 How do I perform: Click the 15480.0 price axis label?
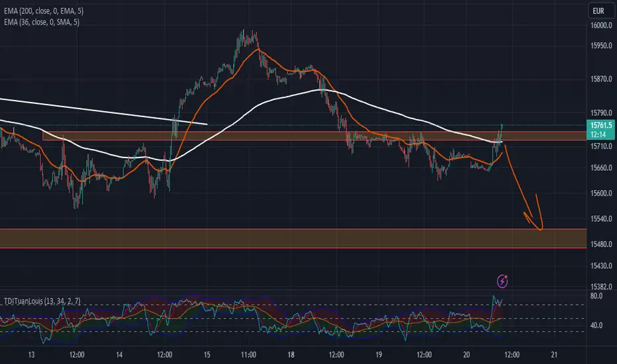[601, 244]
